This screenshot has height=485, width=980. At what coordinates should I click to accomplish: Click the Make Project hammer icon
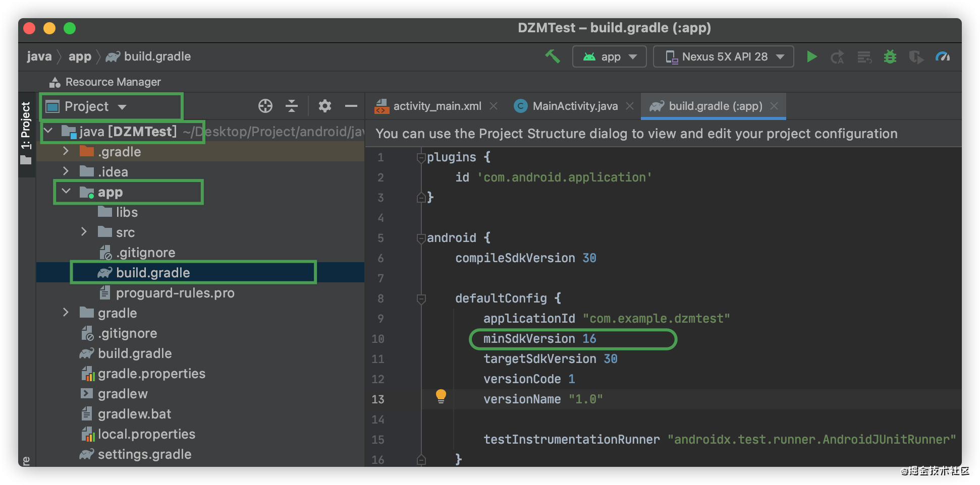click(553, 56)
